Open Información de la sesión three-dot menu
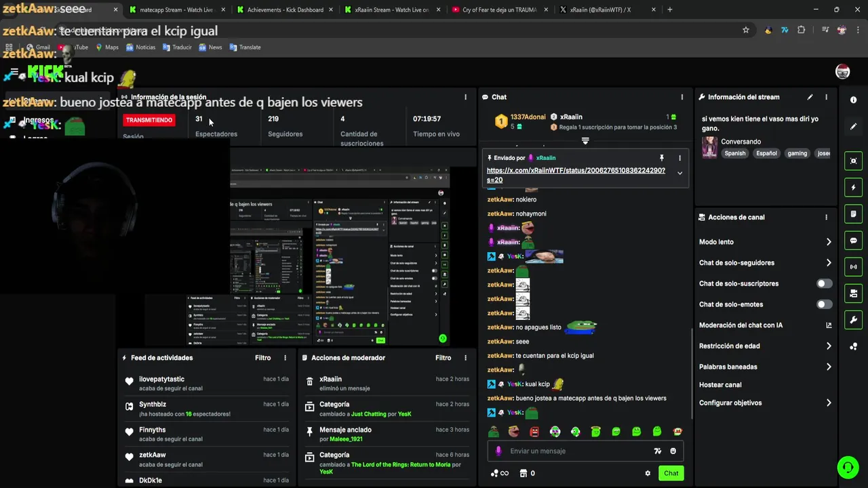 (465, 97)
